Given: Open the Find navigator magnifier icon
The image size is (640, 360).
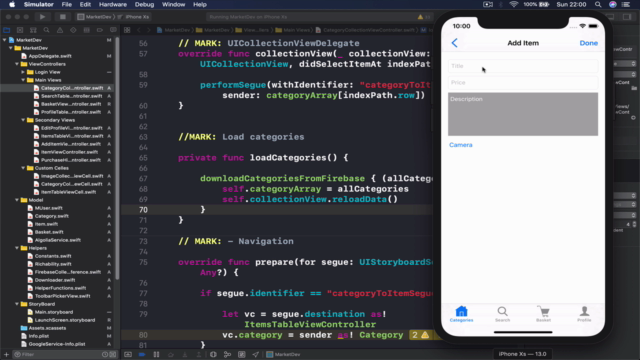Looking at the screenshot, I should click(x=47, y=30).
